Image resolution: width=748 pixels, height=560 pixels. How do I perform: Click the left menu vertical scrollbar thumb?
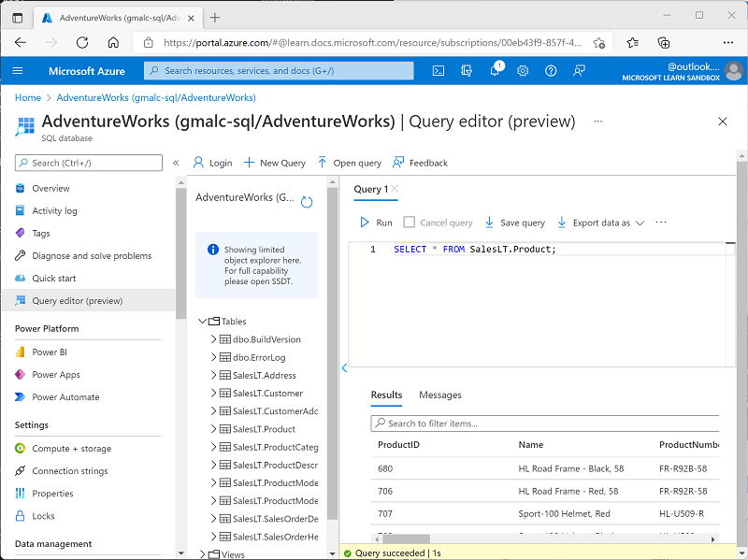(180, 252)
